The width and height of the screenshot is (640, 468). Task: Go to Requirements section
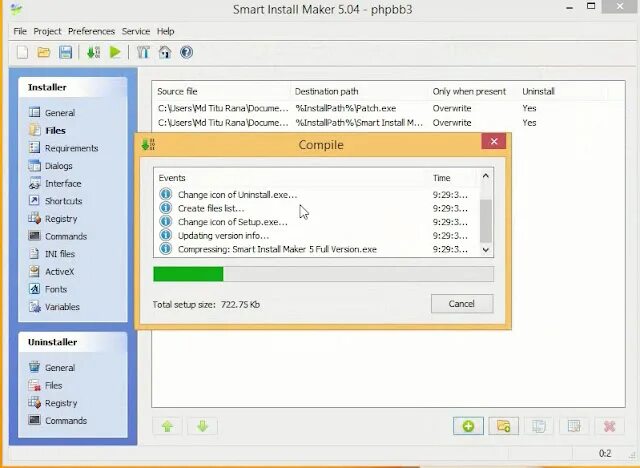tap(63, 148)
